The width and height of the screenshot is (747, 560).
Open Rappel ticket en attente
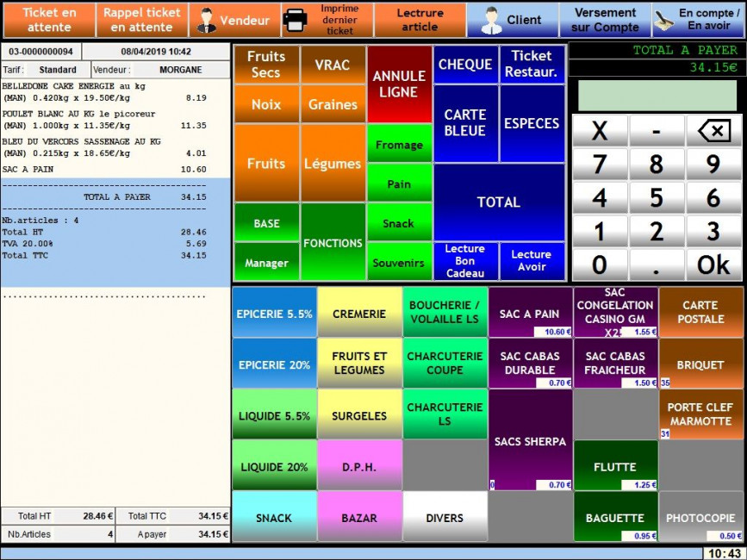tap(142, 20)
